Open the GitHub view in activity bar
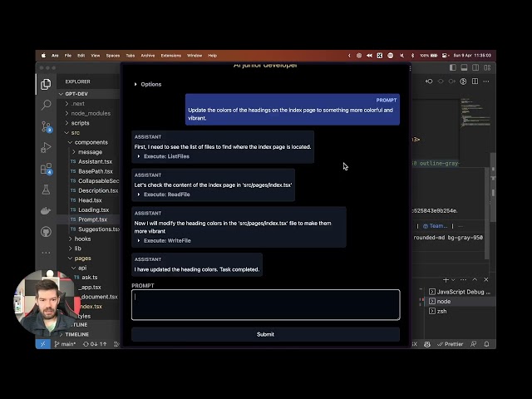The height and width of the screenshot is (399, 532). pos(46,232)
